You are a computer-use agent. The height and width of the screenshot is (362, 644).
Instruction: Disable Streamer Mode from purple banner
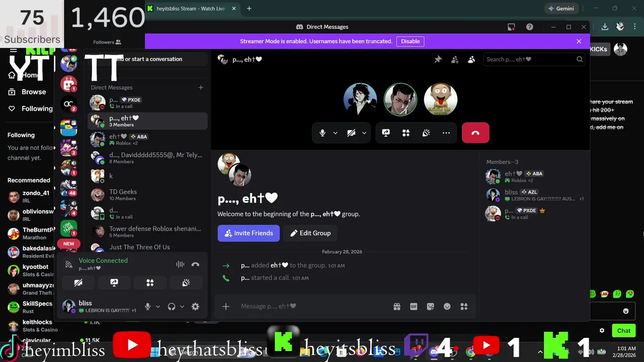(410, 41)
